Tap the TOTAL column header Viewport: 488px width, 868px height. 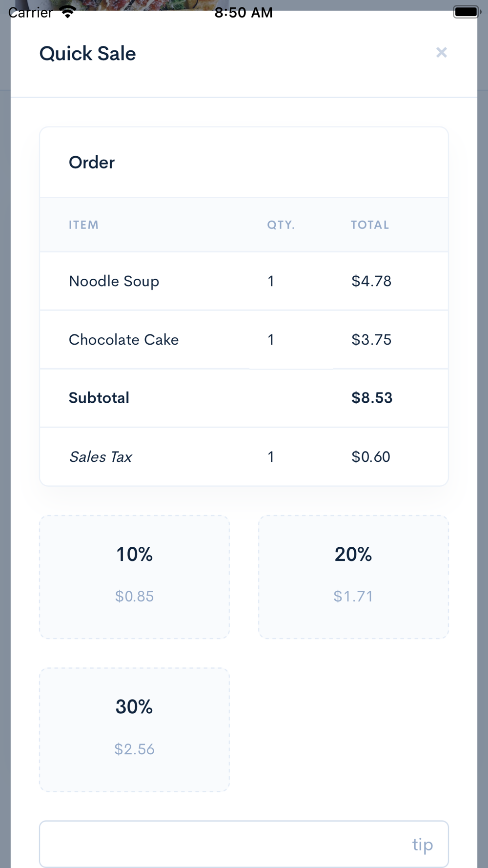[370, 225]
